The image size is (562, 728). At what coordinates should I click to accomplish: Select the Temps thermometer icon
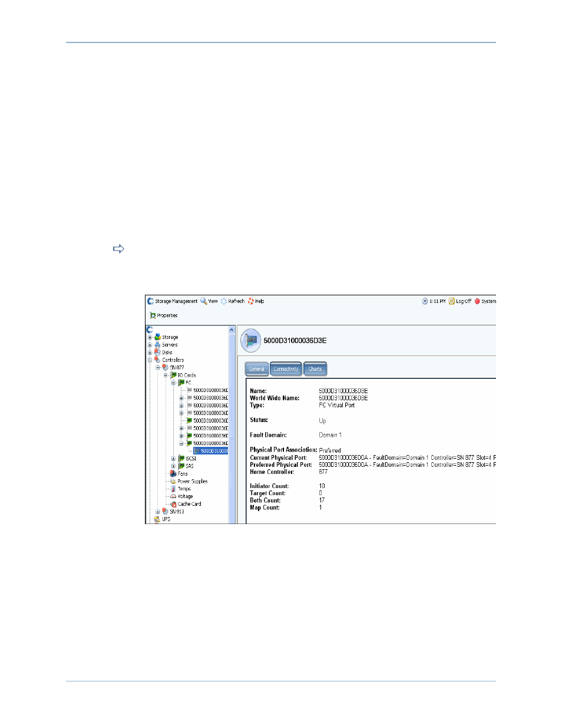point(173,489)
